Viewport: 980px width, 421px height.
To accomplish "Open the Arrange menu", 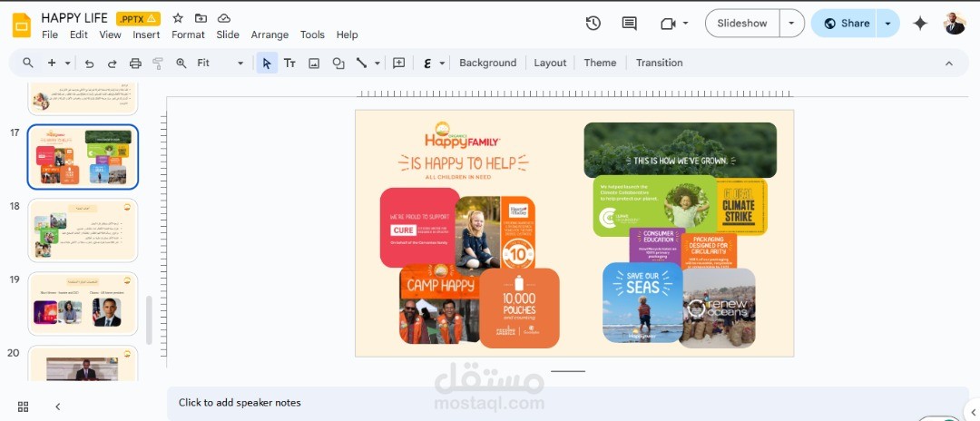I will tap(269, 35).
